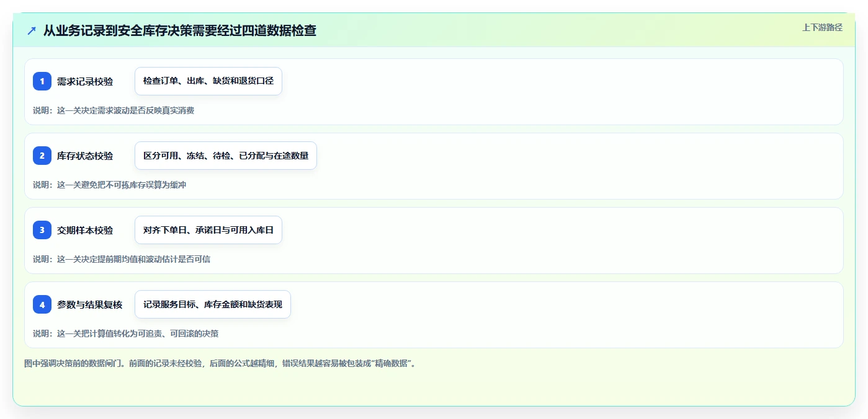The height and width of the screenshot is (419, 868).
Task: Click the step 1 number badge
Action: pyautogui.click(x=42, y=81)
